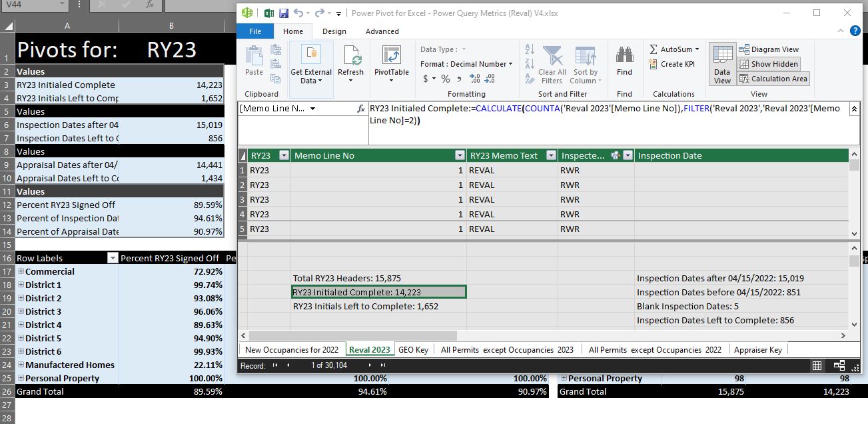Viewport: 868px width, 424px height.
Task: Toggle the Calculation Area display
Action: click(773, 79)
